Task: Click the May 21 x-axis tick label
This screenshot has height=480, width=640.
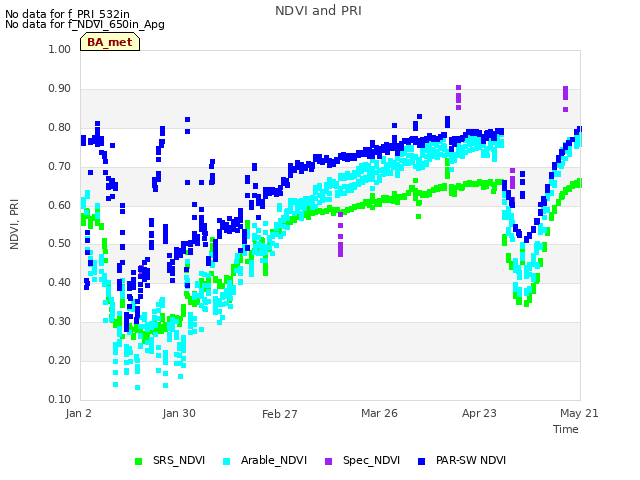Action: click(579, 413)
